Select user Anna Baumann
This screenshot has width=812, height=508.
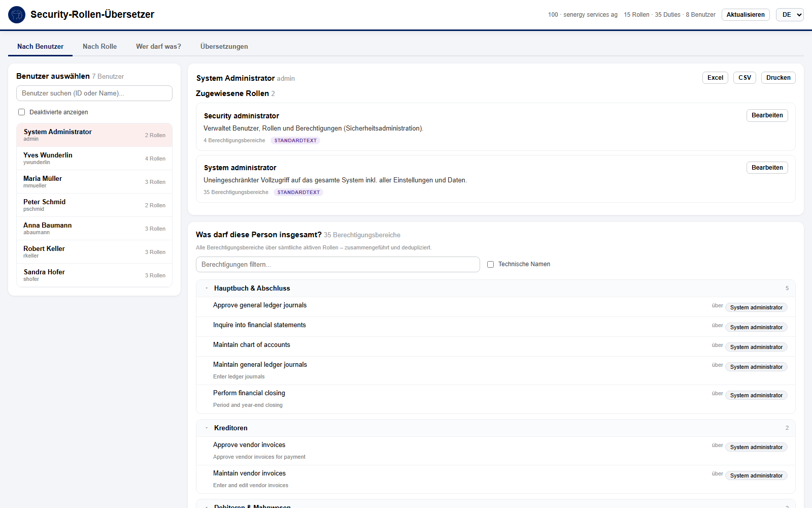tap(94, 229)
